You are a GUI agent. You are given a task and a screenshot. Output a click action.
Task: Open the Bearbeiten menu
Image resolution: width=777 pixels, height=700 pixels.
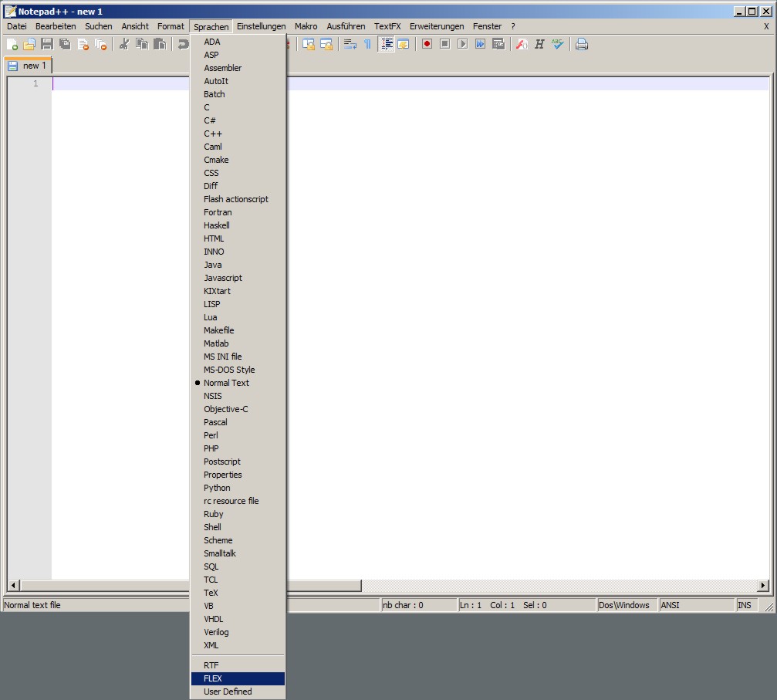click(x=56, y=26)
